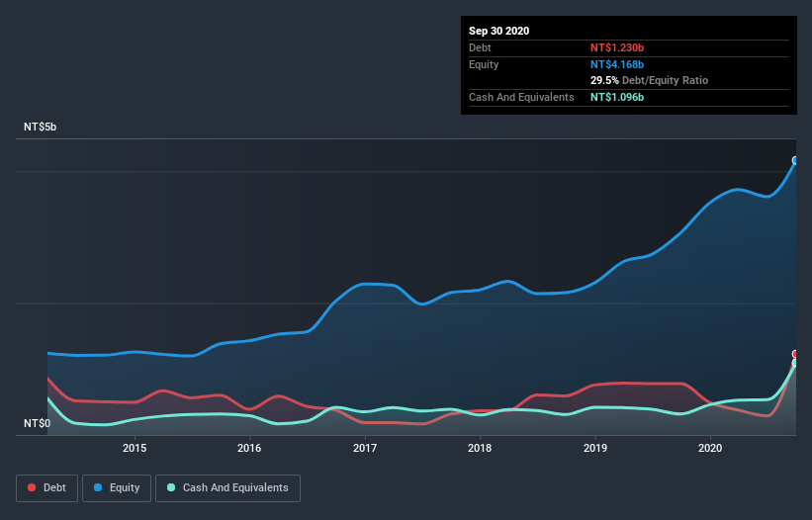The width and height of the screenshot is (812, 520).
Task: Toggle the Cash And Equivalents legend button
Action: click(x=227, y=488)
